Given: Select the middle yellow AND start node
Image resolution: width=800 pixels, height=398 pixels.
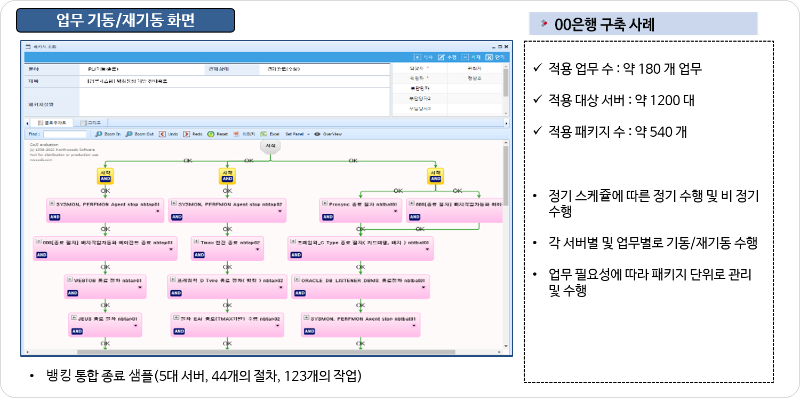Looking at the screenshot, I should click(227, 176).
